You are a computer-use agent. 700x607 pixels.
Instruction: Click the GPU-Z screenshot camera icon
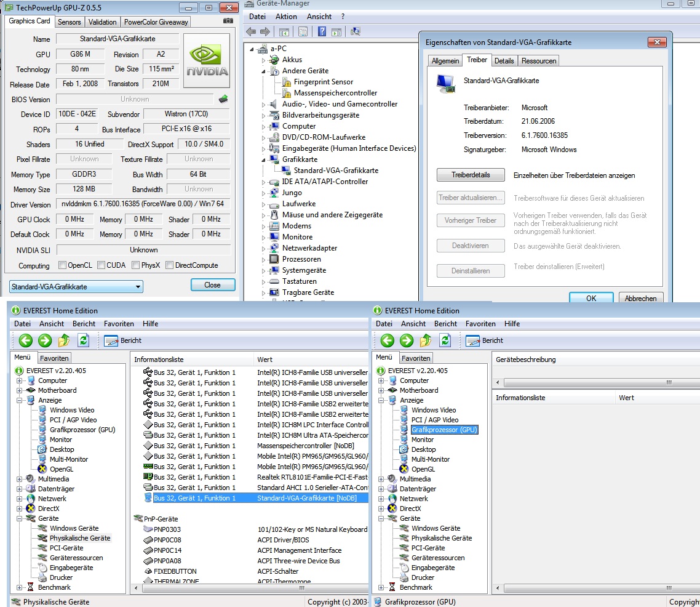(228, 20)
